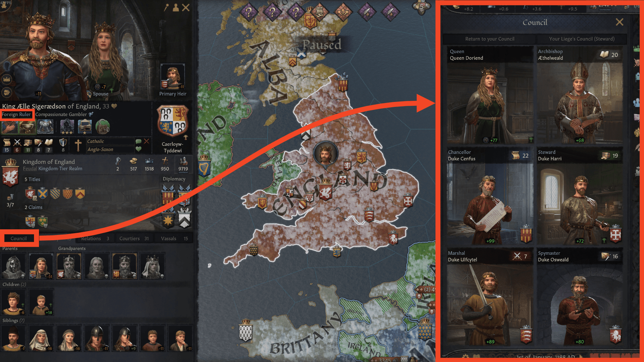Pin King Ælle's character window
644x362 pixels.
pyautogui.click(x=166, y=7)
